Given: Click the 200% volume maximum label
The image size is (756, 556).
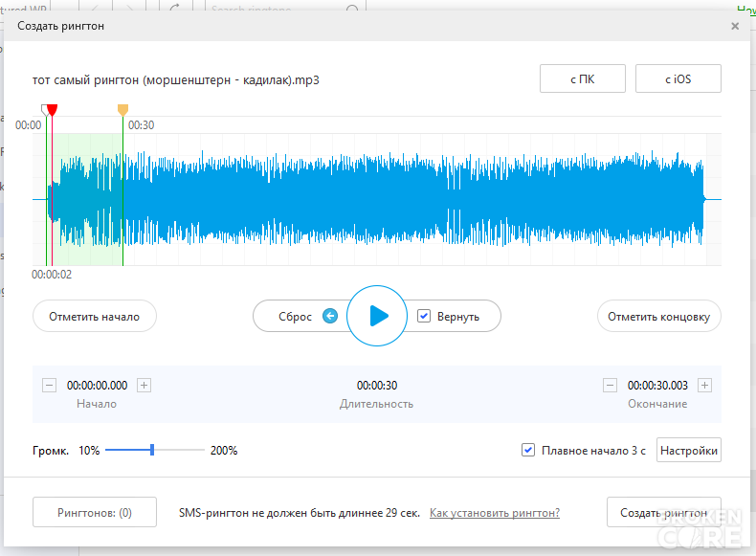Looking at the screenshot, I should [224, 451].
